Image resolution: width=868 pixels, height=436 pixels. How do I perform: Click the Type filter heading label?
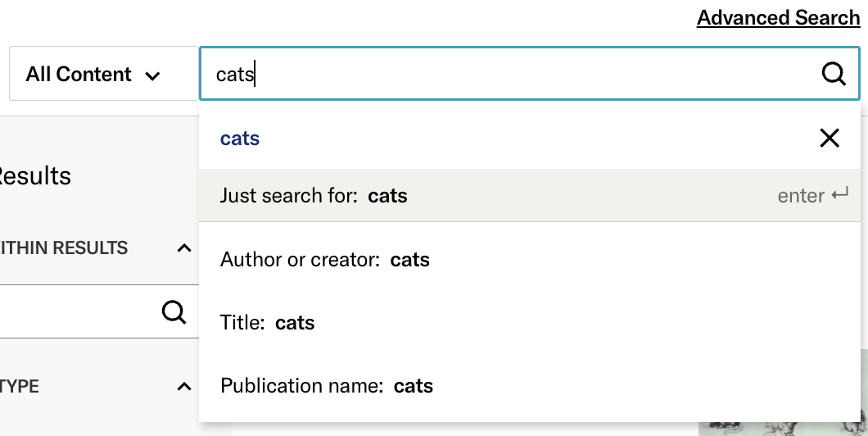[21, 386]
